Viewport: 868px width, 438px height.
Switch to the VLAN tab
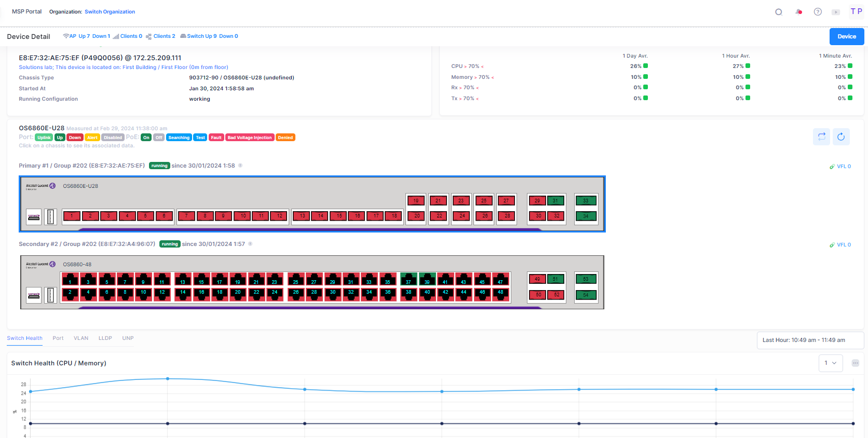(x=81, y=338)
